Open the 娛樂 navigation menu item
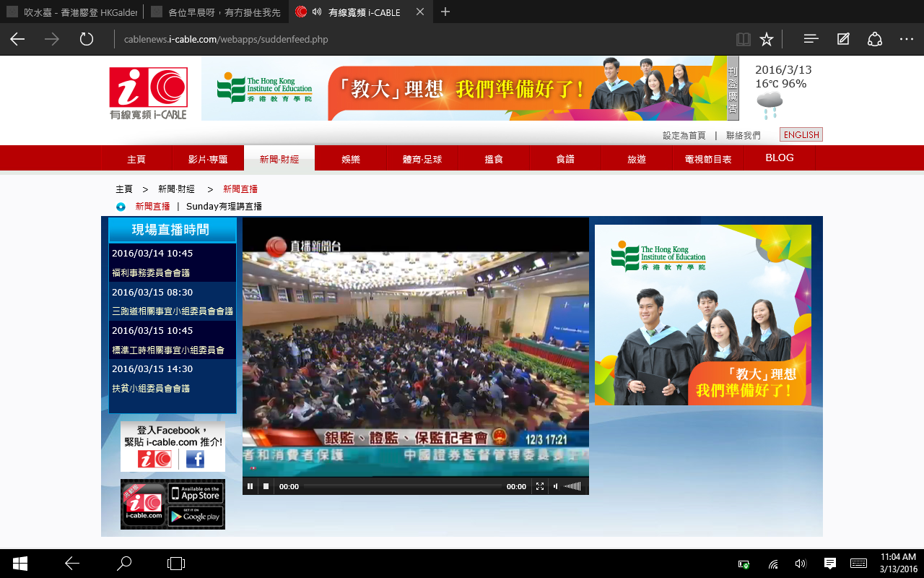This screenshot has width=924, height=578. point(351,159)
